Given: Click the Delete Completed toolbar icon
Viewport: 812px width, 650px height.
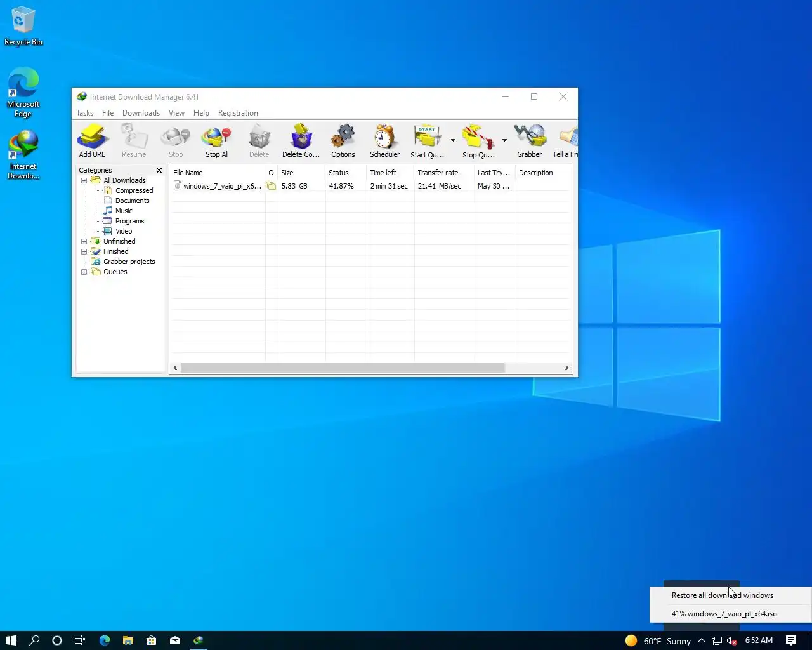Looking at the screenshot, I should 301,140.
